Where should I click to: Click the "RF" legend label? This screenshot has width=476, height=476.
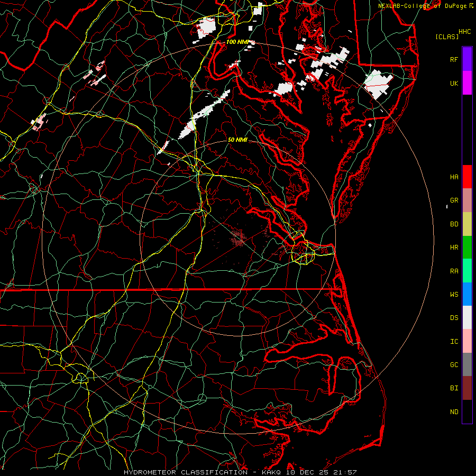[x=454, y=60]
